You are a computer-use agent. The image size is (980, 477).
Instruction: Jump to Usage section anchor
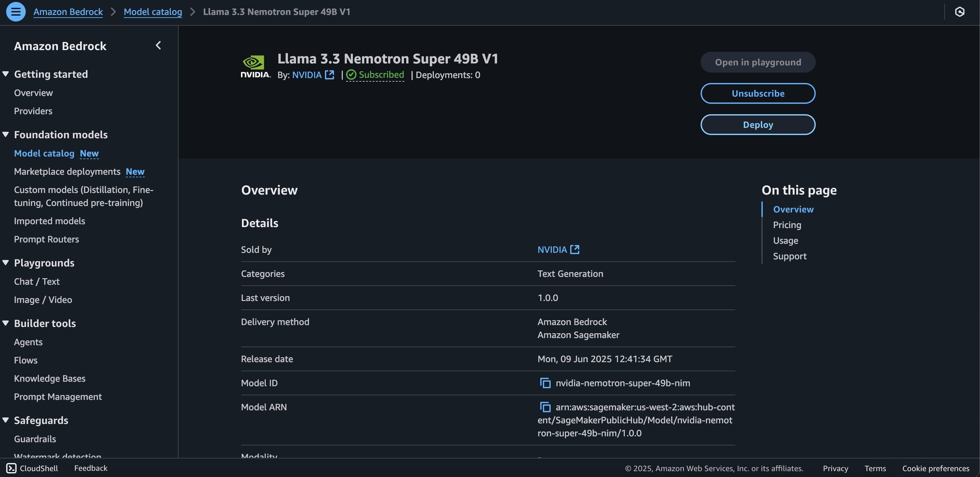pos(785,240)
